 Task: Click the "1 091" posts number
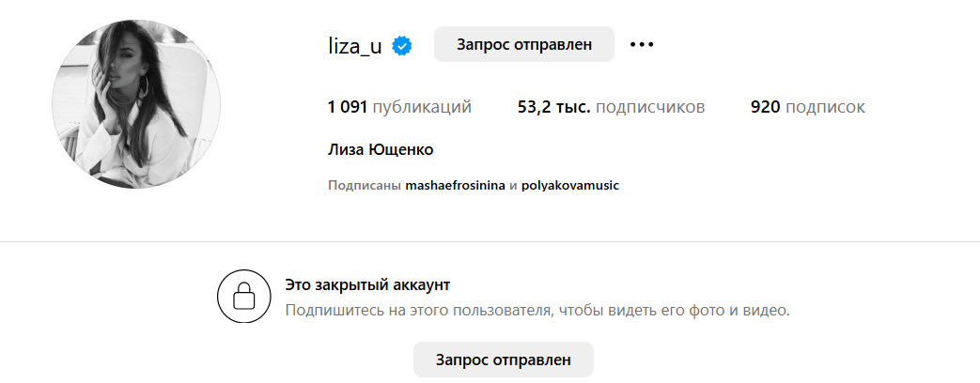tap(347, 107)
